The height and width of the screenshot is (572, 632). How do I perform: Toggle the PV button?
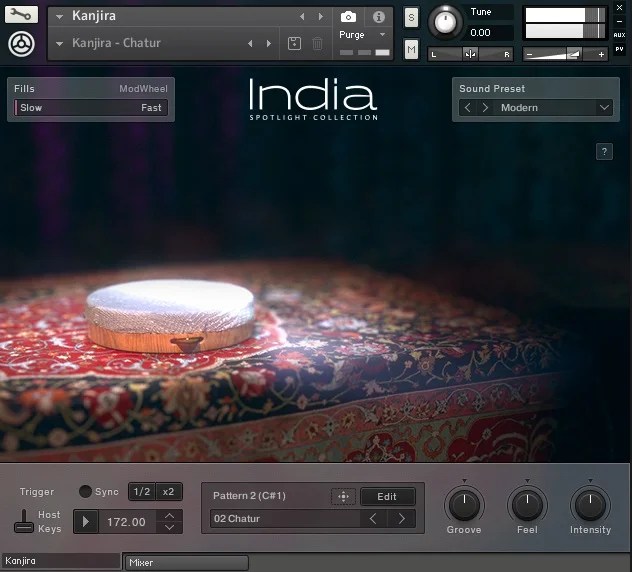click(x=620, y=49)
